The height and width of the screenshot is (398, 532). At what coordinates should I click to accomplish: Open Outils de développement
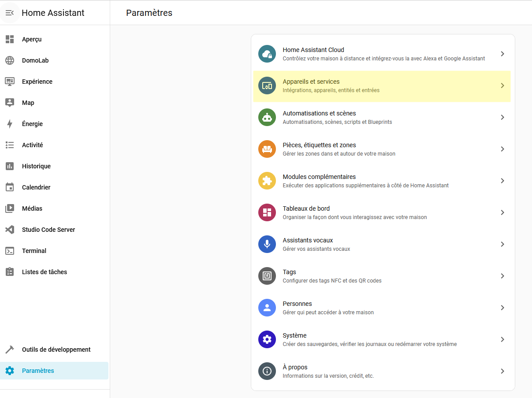click(x=56, y=350)
